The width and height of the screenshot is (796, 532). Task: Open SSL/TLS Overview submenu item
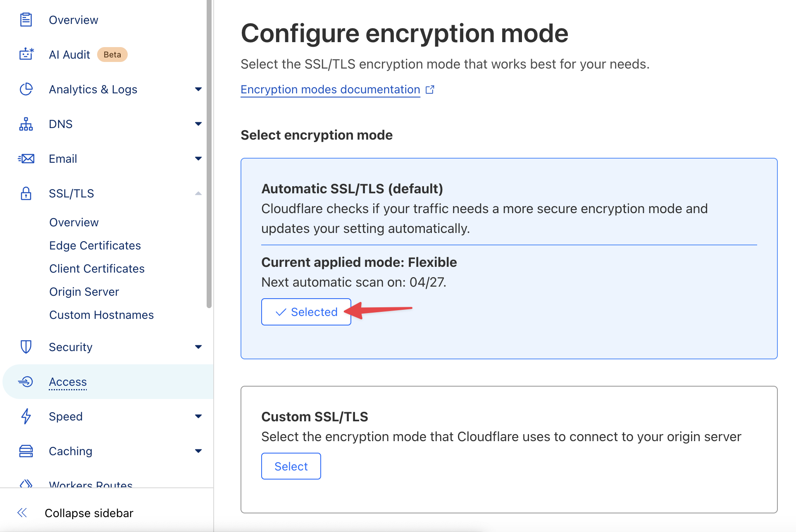[x=74, y=222]
